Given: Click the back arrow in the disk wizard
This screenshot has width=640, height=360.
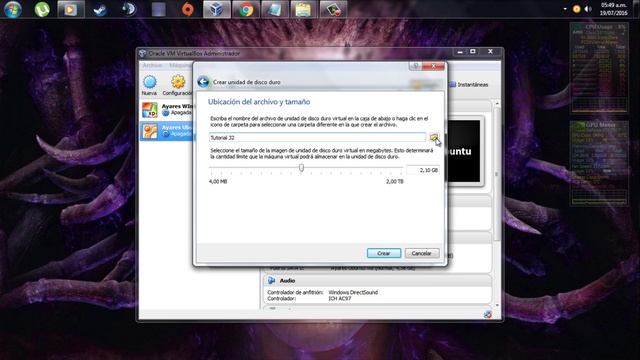Looking at the screenshot, I should 203,82.
